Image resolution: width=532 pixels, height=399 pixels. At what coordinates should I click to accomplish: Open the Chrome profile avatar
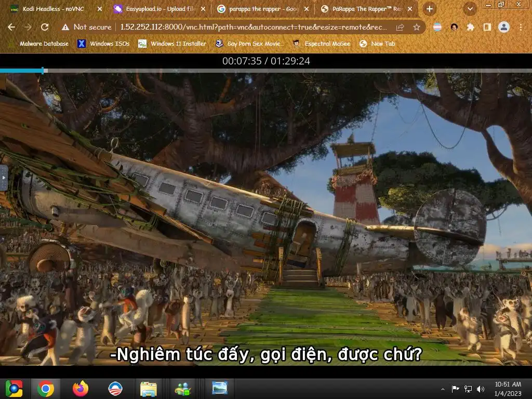pos(504,27)
